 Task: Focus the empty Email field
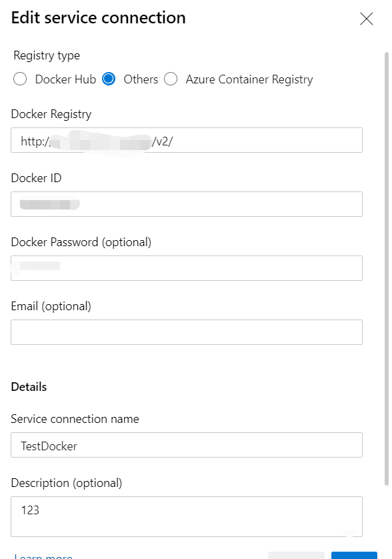tap(187, 332)
